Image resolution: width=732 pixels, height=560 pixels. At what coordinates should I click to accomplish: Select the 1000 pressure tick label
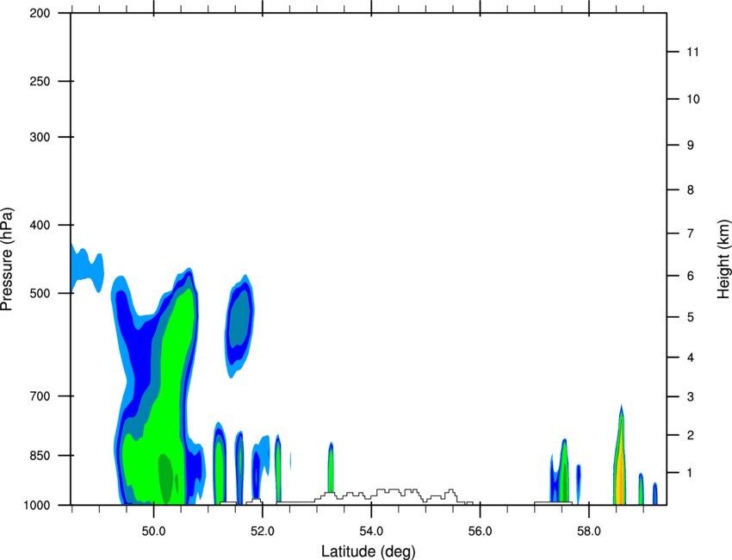coord(36,505)
